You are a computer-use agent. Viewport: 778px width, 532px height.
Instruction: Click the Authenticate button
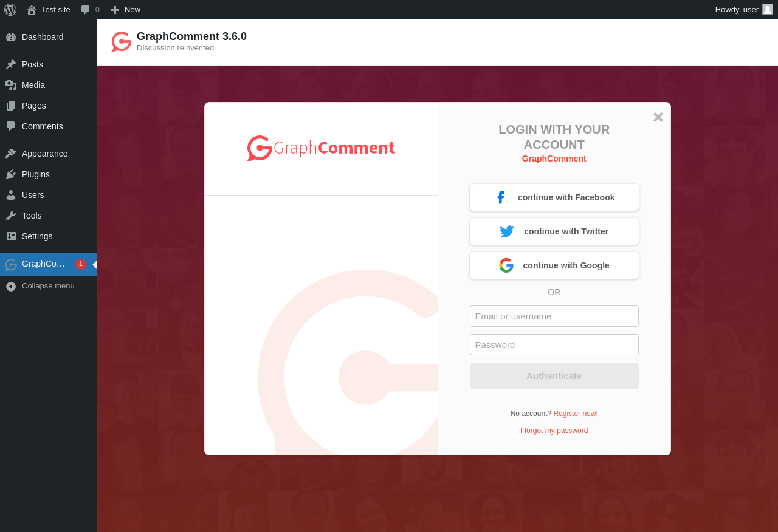tap(554, 376)
